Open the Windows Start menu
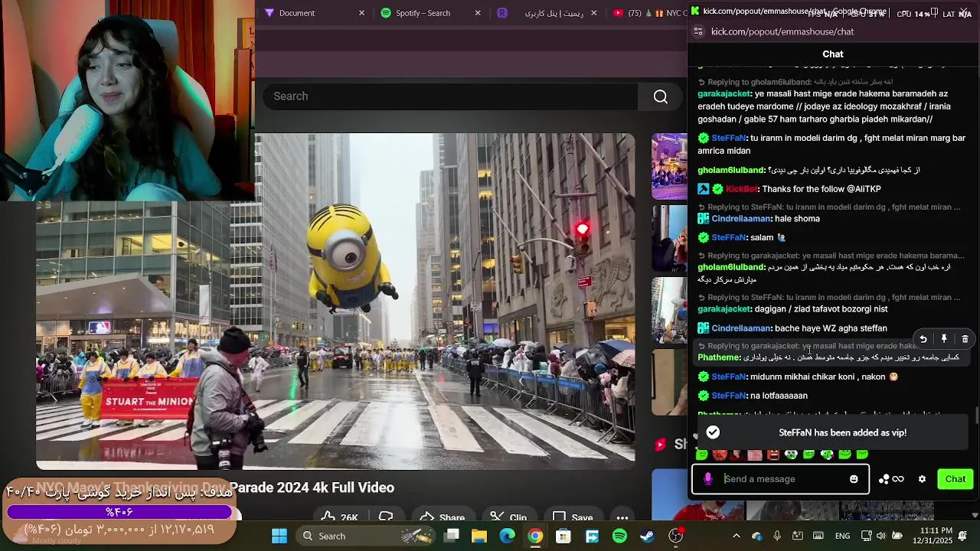The width and height of the screenshot is (980, 551). tap(279, 536)
